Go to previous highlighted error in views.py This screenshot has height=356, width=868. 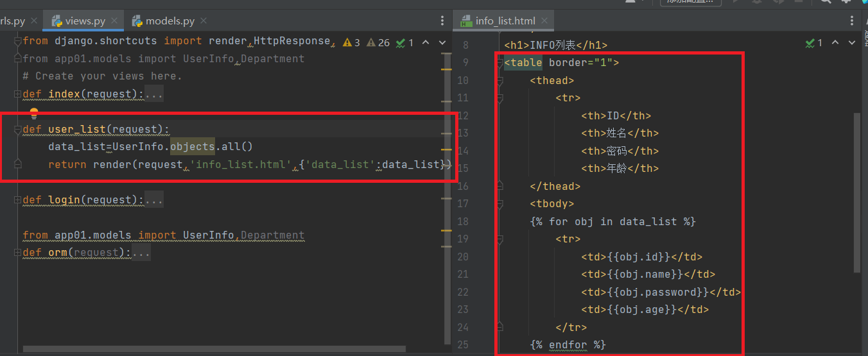point(425,43)
